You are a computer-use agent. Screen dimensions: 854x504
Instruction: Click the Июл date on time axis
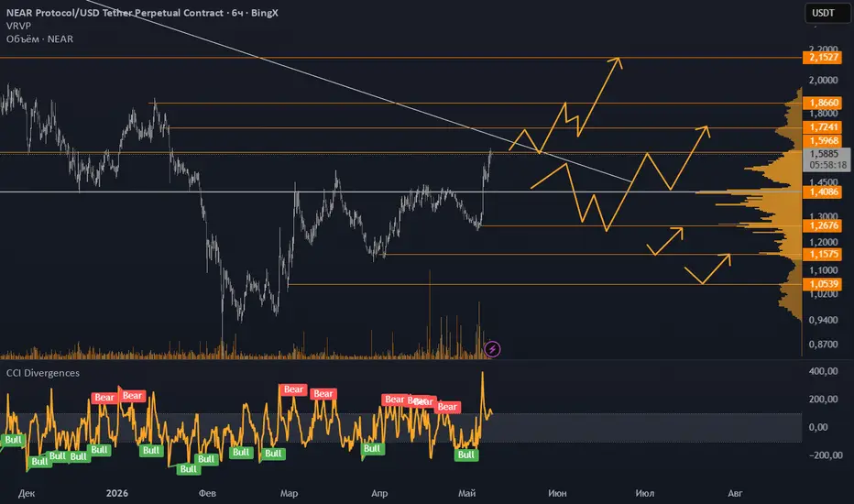coord(644,493)
